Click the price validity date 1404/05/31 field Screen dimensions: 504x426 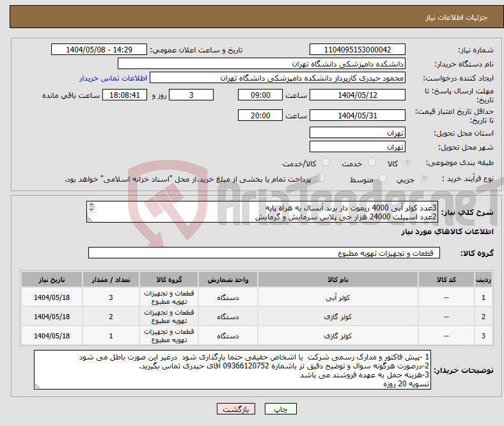(x=357, y=115)
